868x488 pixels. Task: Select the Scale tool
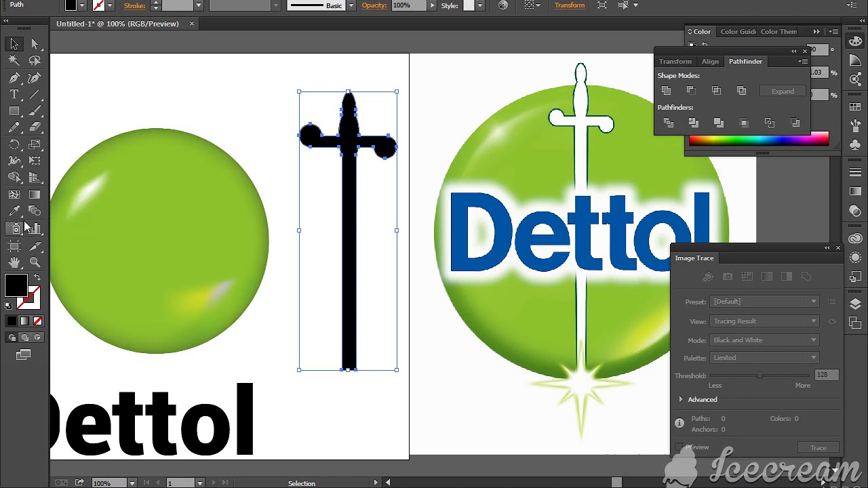click(35, 144)
